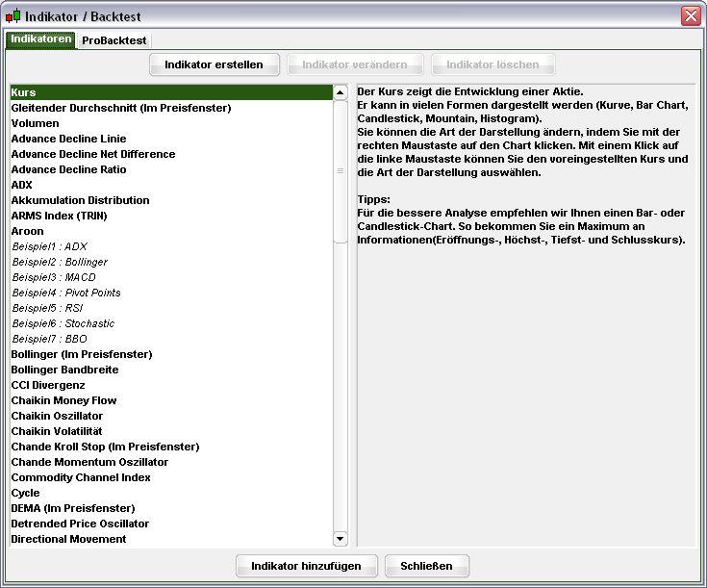Pick Directional Movement
This screenshot has width=707, height=588.
(171, 539)
